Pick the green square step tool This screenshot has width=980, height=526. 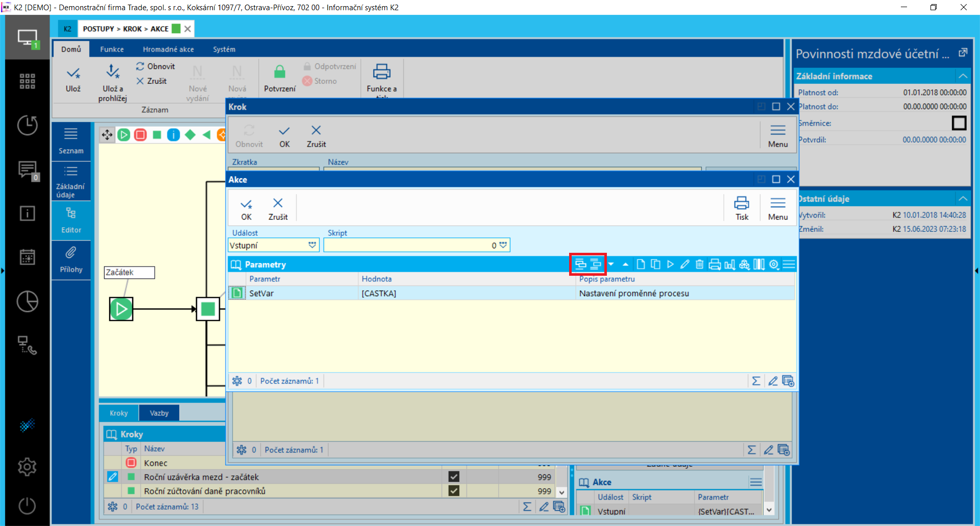coord(157,135)
